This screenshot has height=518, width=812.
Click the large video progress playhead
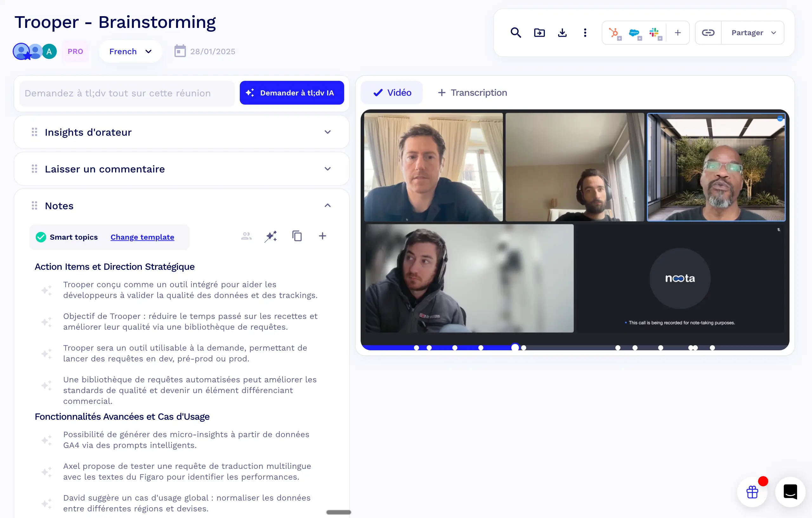tap(515, 347)
